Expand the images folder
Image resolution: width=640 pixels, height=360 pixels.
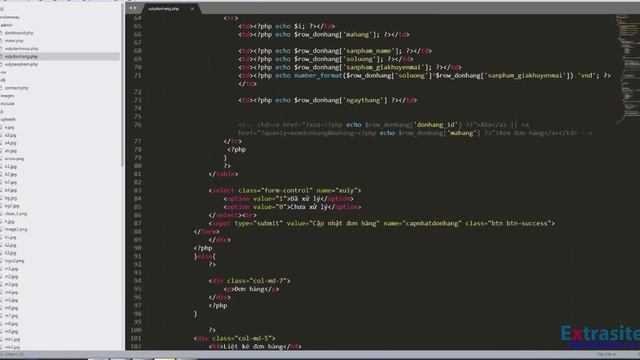7,96
